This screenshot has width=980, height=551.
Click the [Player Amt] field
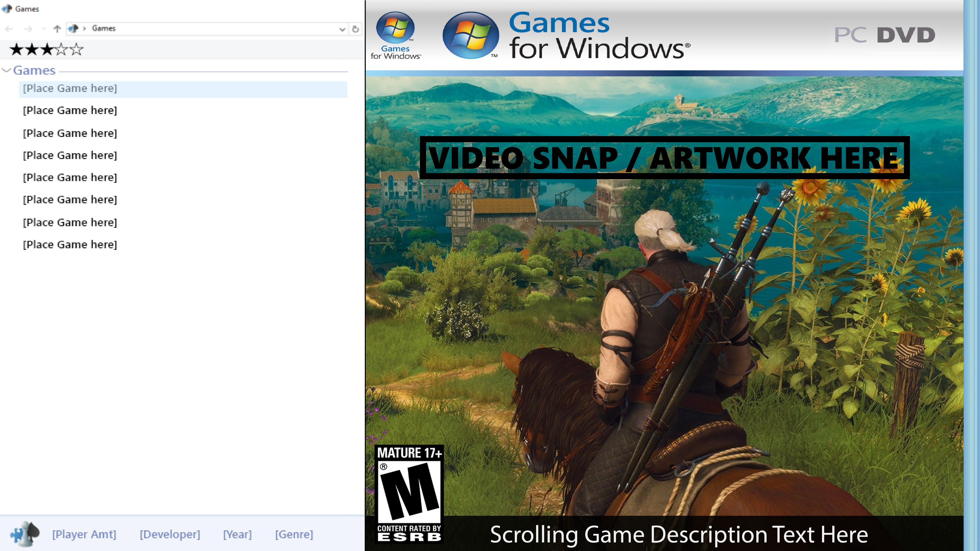click(84, 534)
